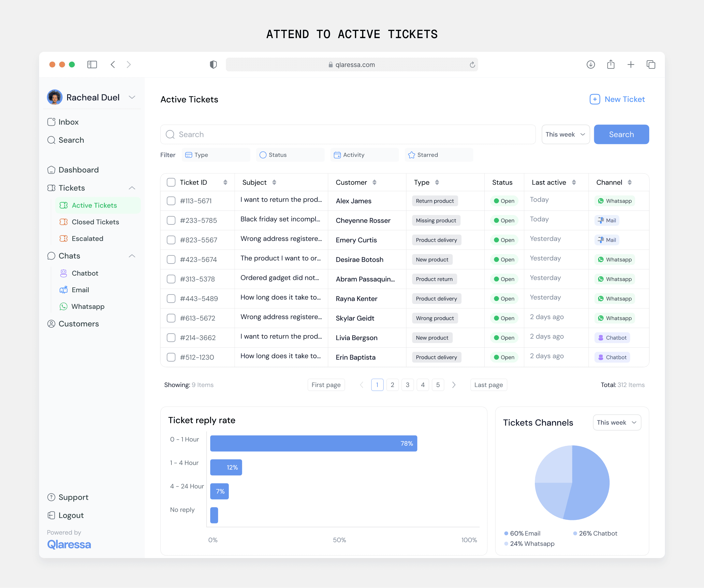
Task: Sort by Ticket ID arrows
Action: (225, 182)
